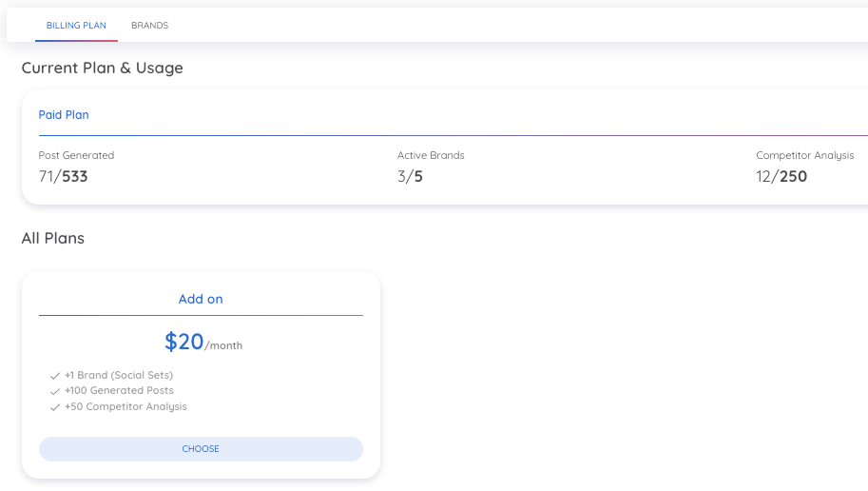Select the 71/533 posts usage value
The width and height of the screenshot is (868, 491).
tap(63, 176)
